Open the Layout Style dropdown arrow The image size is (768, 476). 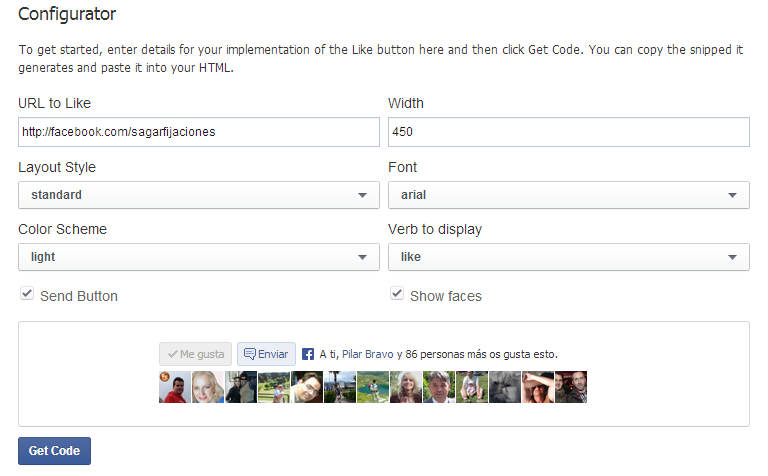click(x=362, y=195)
